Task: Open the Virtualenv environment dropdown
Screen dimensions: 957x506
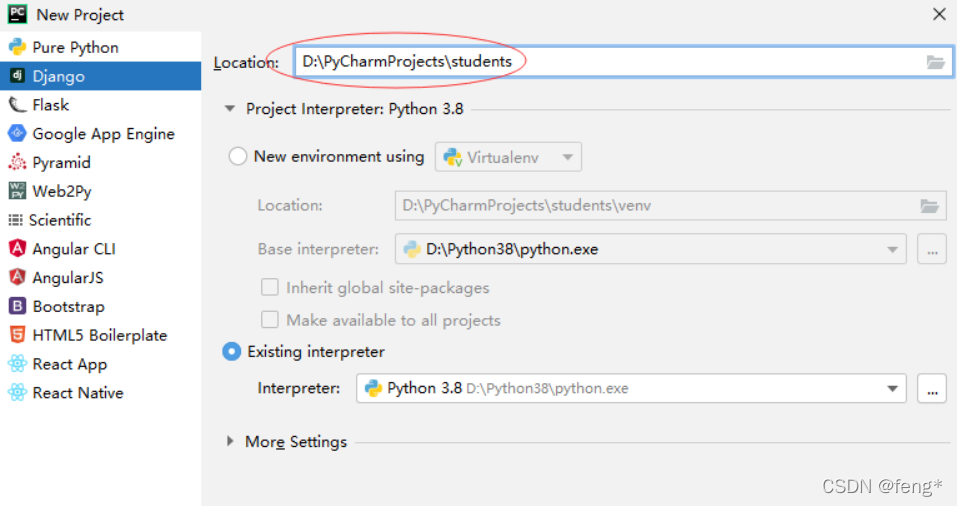Action: pos(508,157)
